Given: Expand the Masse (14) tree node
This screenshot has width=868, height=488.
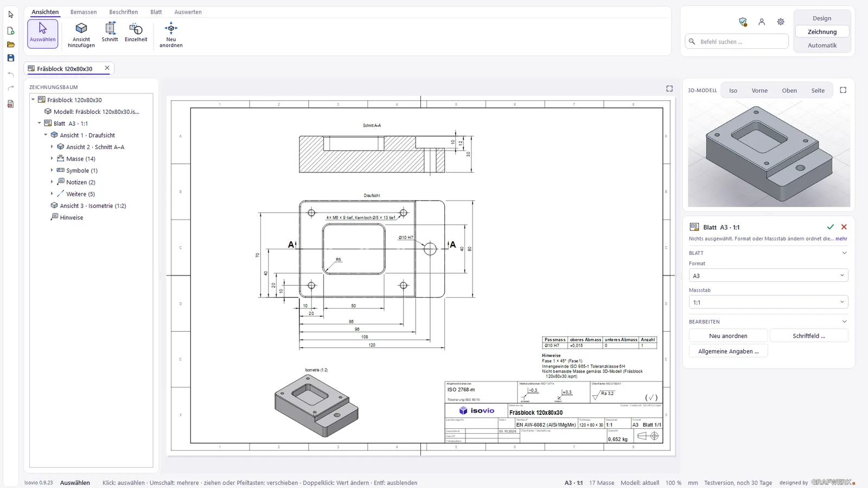Looking at the screenshot, I should 52,159.
